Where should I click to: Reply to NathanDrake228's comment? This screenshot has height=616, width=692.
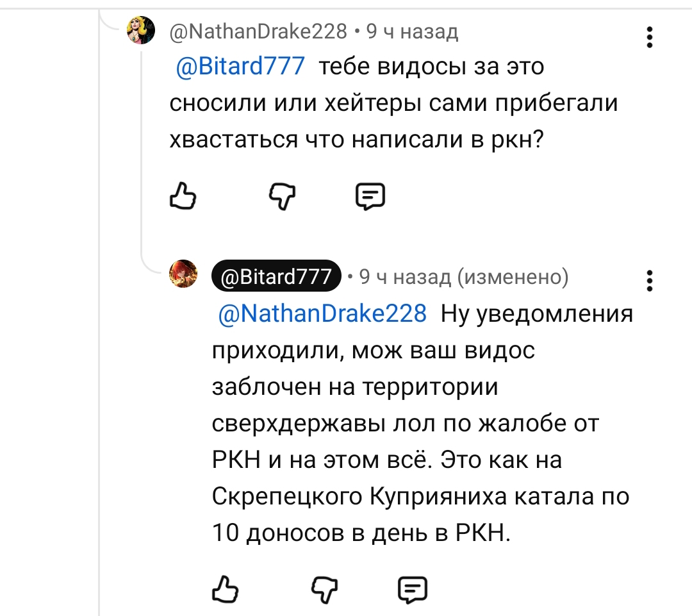[x=370, y=196]
